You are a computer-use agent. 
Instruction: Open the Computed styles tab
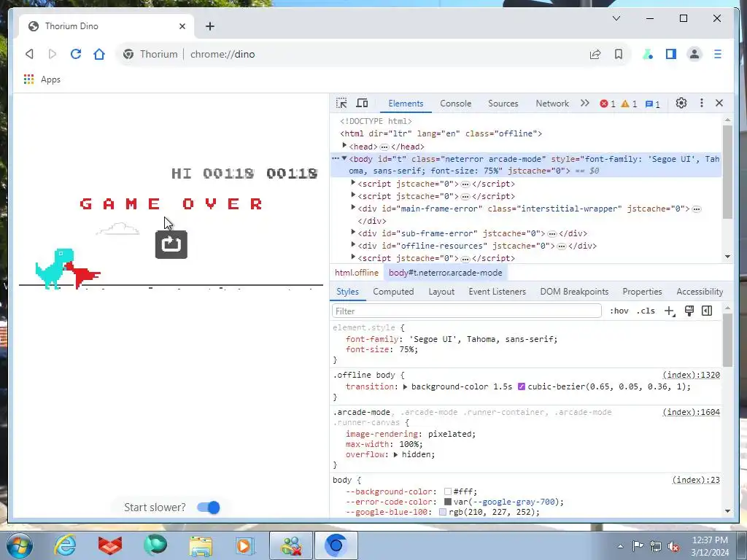click(393, 292)
